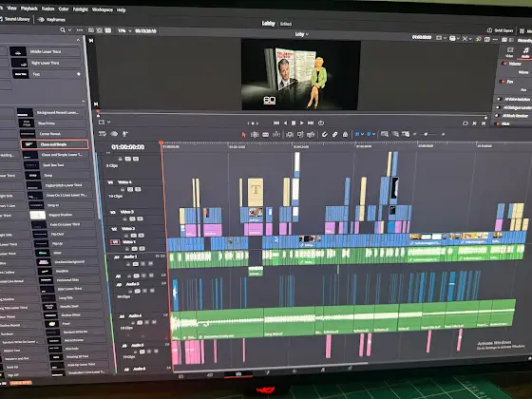The height and width of the screenshot is (399, 532).
Task: Click the Insert Clip icon
Action: pyautogui.click(x=290, y=134)
